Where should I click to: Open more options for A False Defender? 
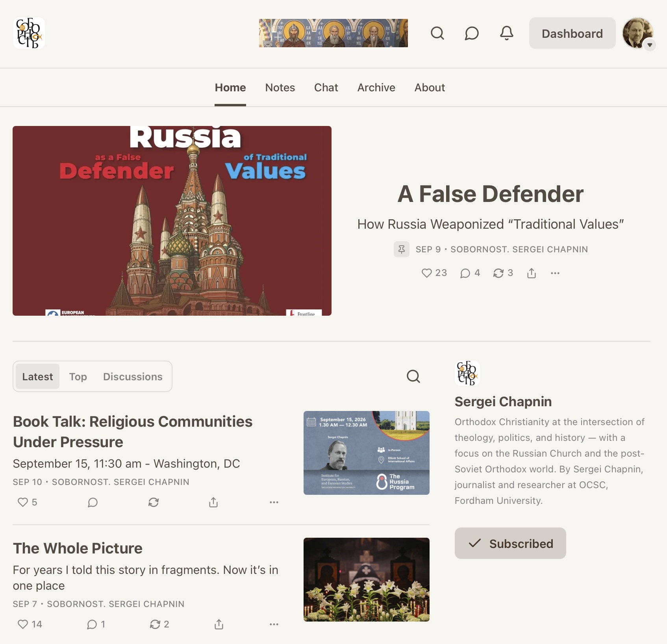pos(555,273)
